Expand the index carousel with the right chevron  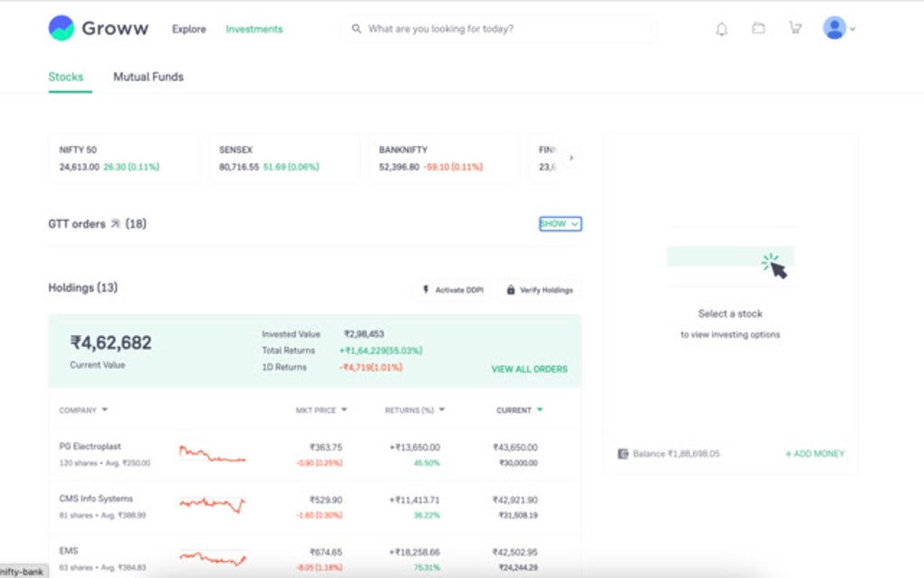[x=571, y=157]
